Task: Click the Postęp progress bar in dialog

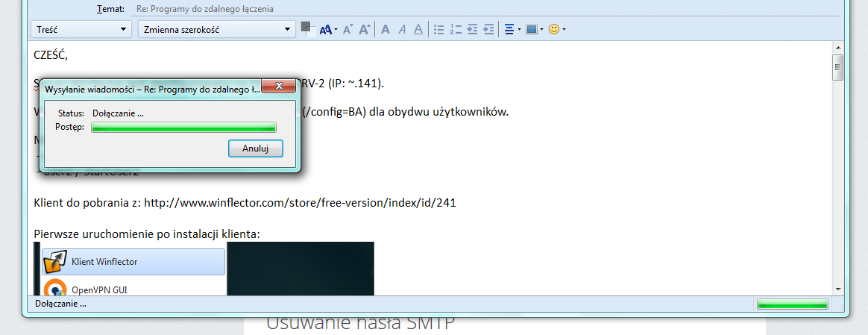Action: click(x=183, y=128)
